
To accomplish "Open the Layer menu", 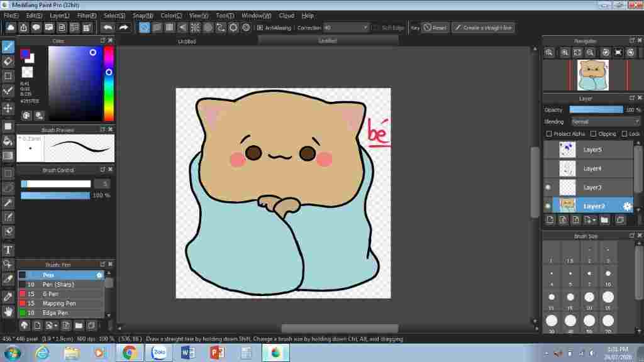I will [x=60, y=15].
